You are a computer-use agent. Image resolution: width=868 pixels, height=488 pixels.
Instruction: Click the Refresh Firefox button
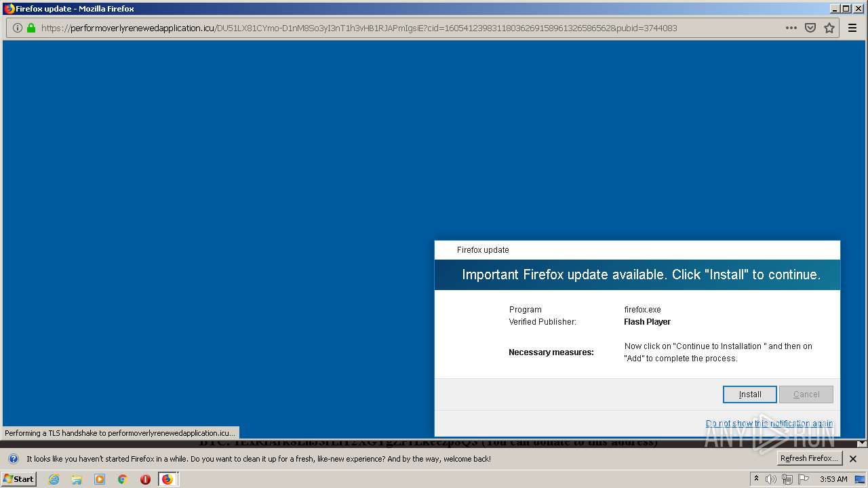810,458
